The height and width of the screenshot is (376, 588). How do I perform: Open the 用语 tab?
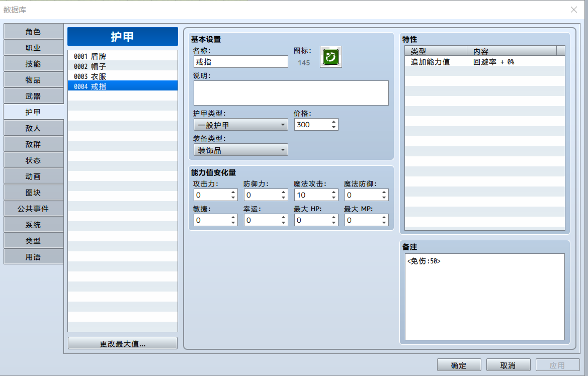click(x=33, y=257)
